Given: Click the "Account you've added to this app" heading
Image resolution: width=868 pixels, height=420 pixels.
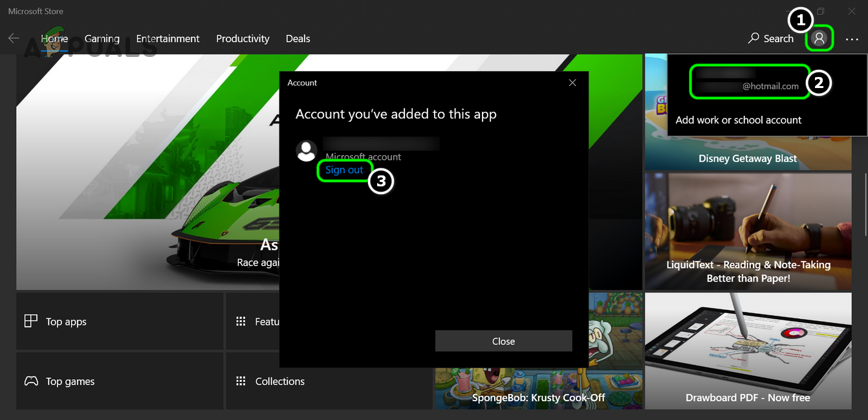Looking at the screenshot, I should click(396, 115).
